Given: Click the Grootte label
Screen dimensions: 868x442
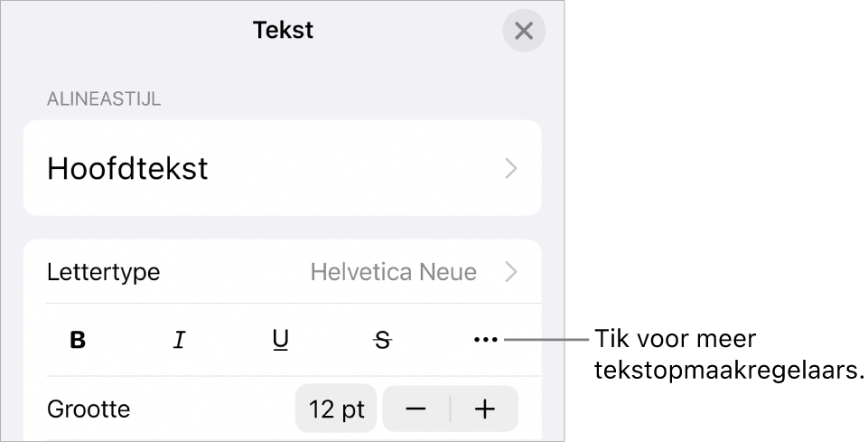Looking at the screenshot, I should tap(89, 409).
